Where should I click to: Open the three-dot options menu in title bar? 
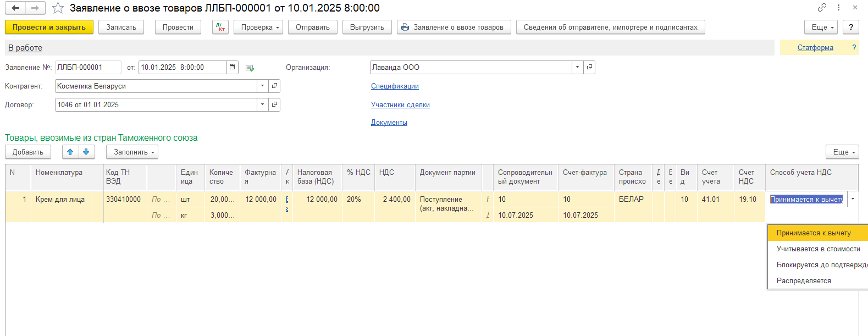838,7
